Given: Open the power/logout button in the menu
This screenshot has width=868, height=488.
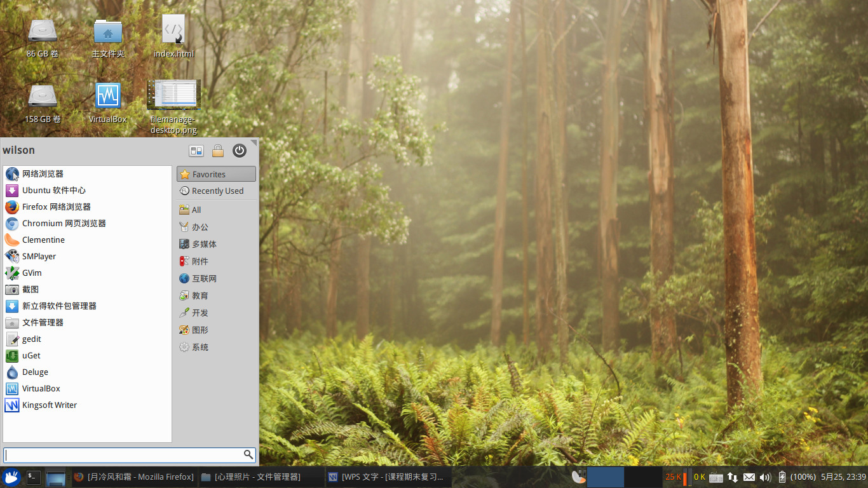Looking at the screenshot, I should pos(240,151).
